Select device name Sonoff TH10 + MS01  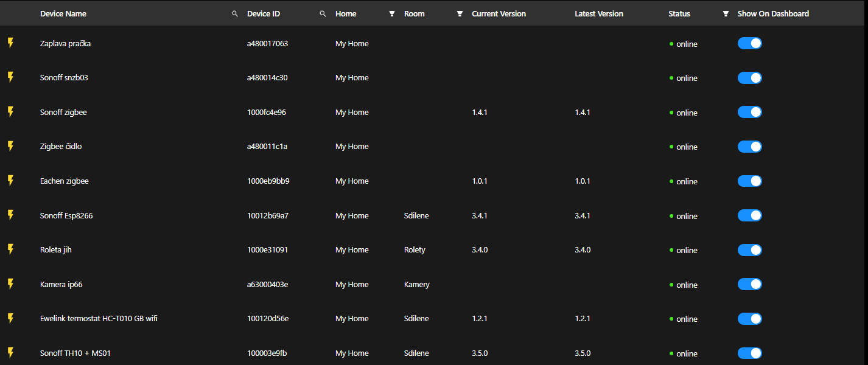click(x=75, y=353)
